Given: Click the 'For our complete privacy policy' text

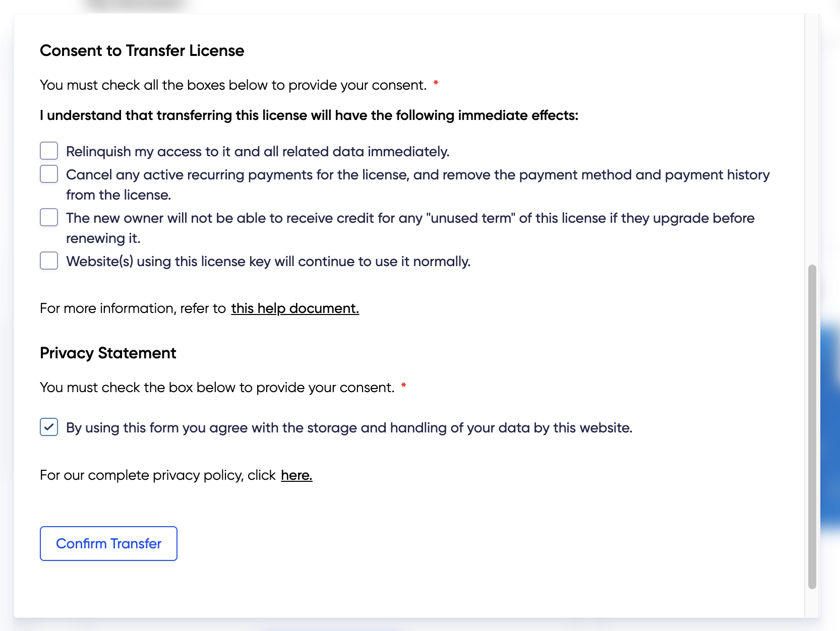Looking at the screenshot, I should 157,475.
